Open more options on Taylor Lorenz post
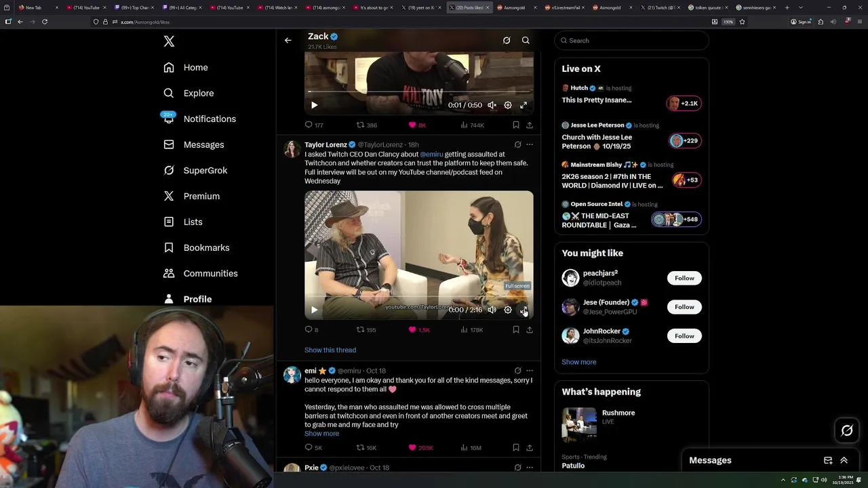 (530, 144)
